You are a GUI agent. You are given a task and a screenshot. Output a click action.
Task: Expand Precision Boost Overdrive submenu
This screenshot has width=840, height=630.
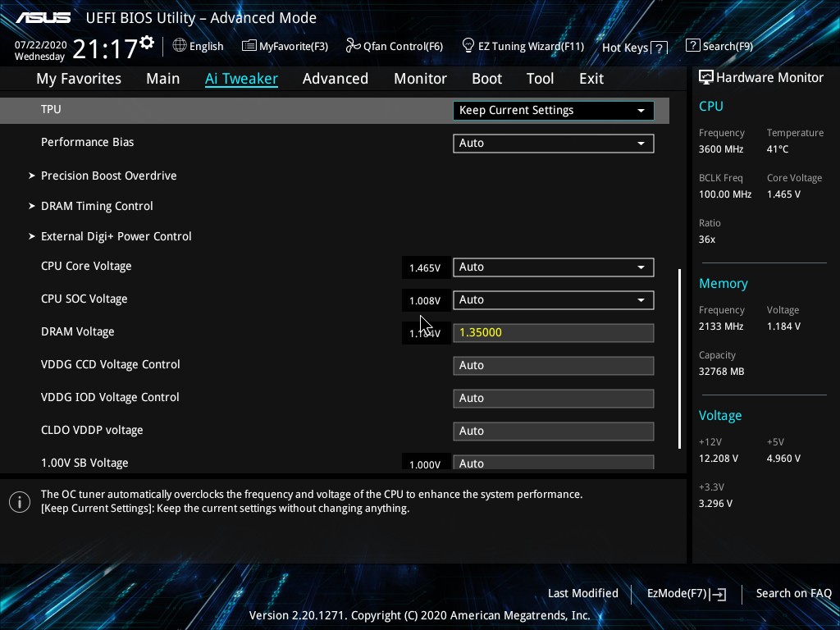(x=108, y=176)
